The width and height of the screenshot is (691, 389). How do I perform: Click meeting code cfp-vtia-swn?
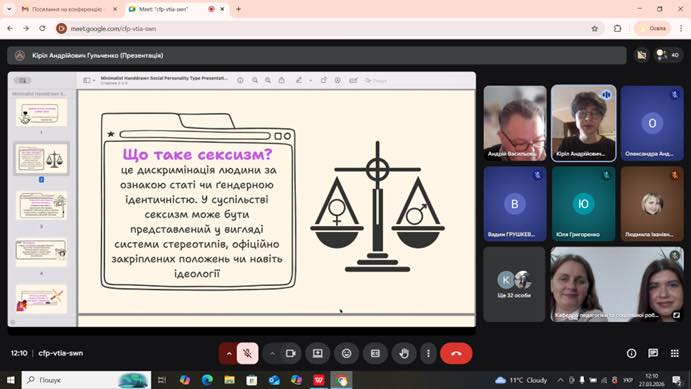[x=60, y=353]
